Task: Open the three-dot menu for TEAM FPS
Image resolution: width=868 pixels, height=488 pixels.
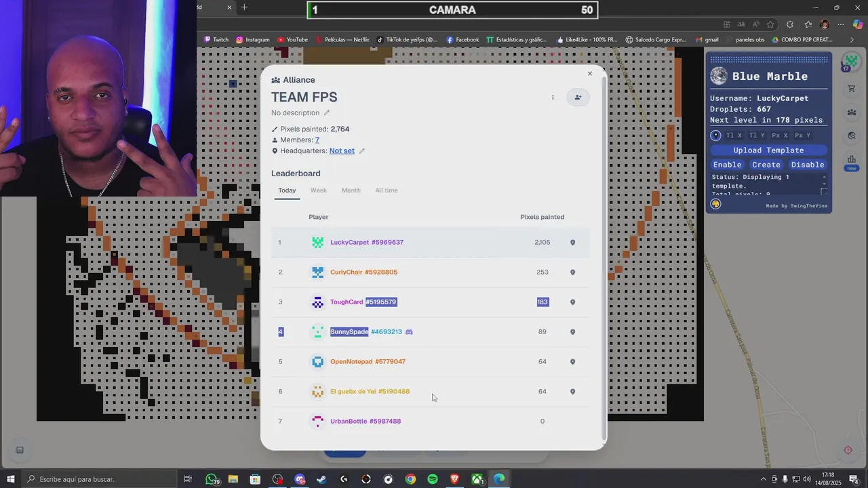Action: (x=553, y=98)
